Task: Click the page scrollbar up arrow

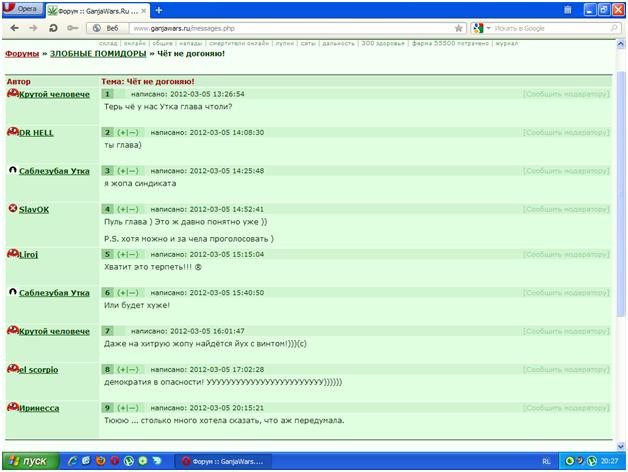Action: pyautogui.click(x=620, y=44)
